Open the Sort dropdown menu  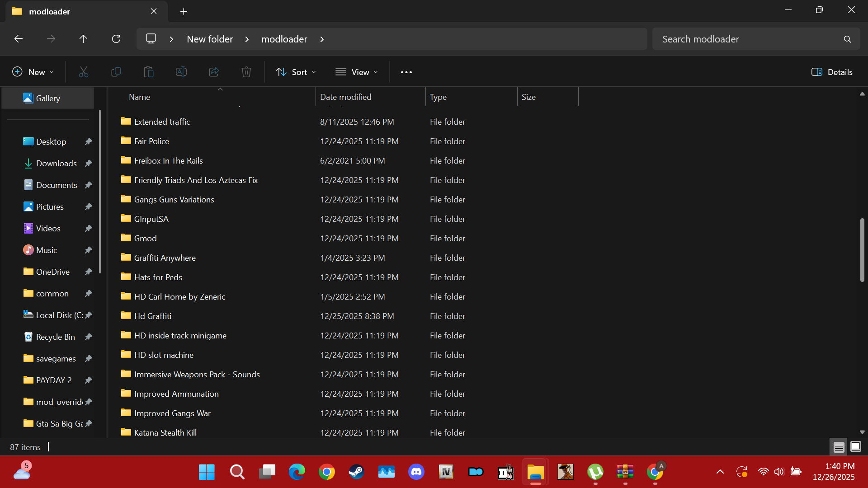[296, 72]
